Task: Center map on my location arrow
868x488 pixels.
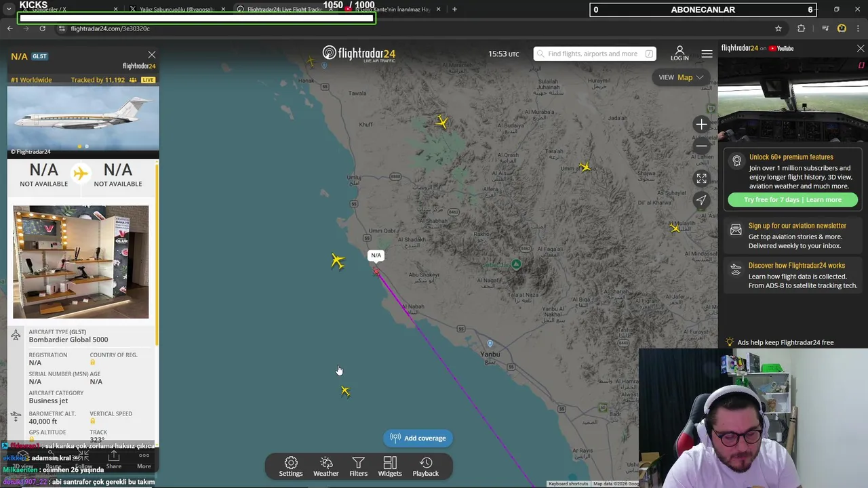Action: pos(701,200)
